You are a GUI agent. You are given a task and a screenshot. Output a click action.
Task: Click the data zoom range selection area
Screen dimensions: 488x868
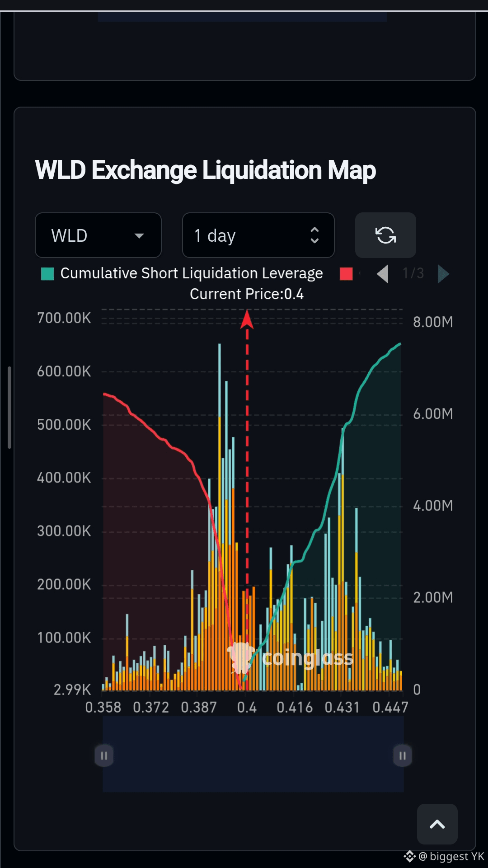253,754
